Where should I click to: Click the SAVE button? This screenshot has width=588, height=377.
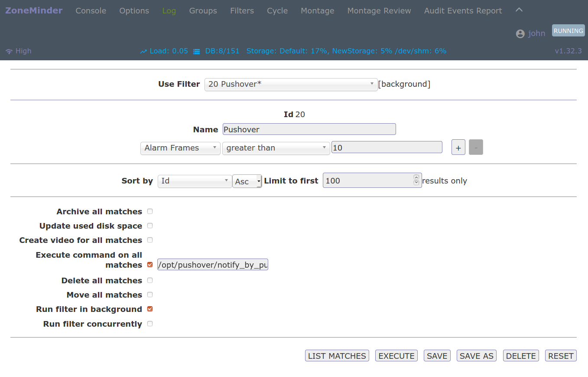pos(437,356)
